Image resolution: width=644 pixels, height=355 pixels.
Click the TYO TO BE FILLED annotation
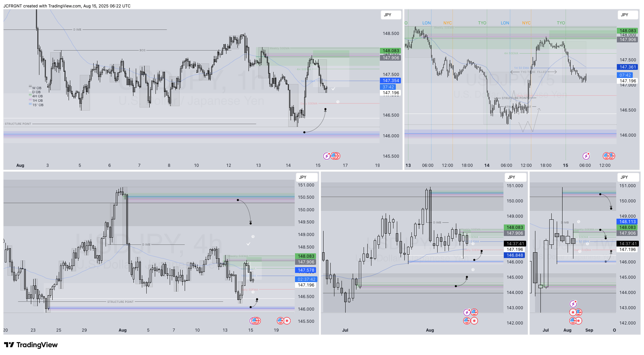click(x=534, y=72)
